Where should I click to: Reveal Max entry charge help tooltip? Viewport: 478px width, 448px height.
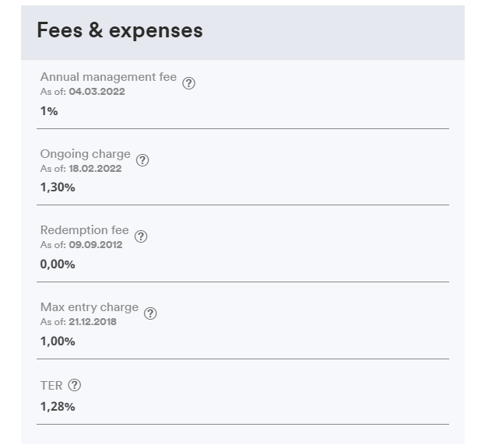point(150,313)
